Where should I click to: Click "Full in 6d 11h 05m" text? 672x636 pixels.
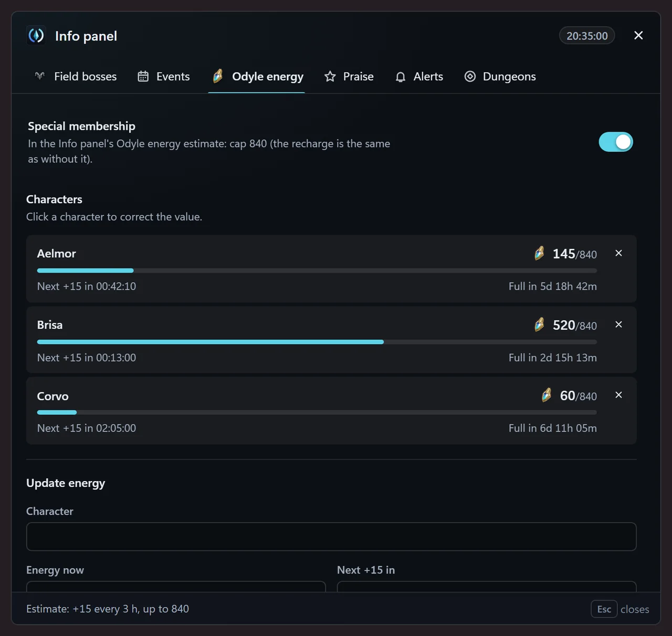click(553, 428)
